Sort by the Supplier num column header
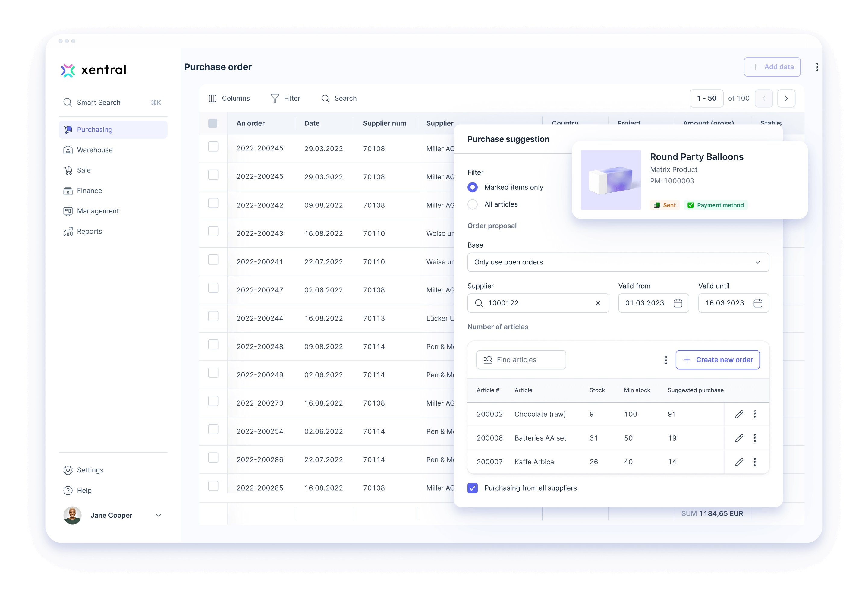This screenshot has height=600, width=868. coord(384,123)
